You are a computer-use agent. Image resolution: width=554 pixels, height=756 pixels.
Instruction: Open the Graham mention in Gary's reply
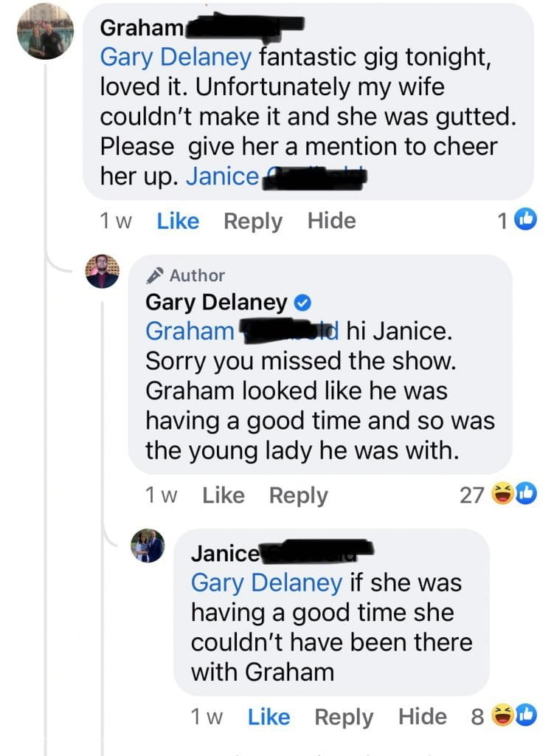[x=190, y=331]
